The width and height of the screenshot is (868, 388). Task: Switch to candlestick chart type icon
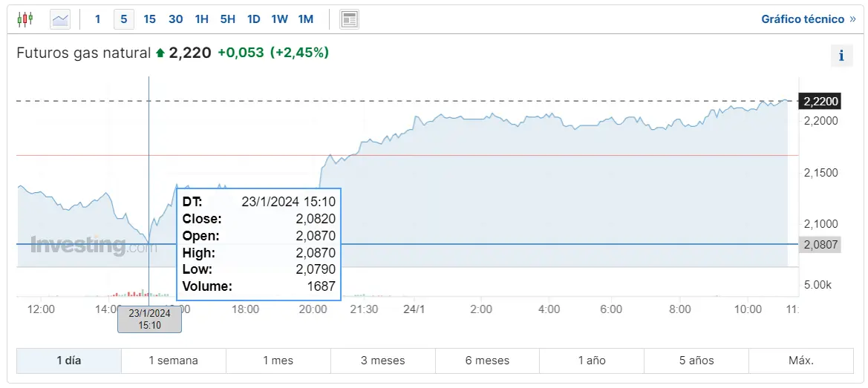coord(25,19)
